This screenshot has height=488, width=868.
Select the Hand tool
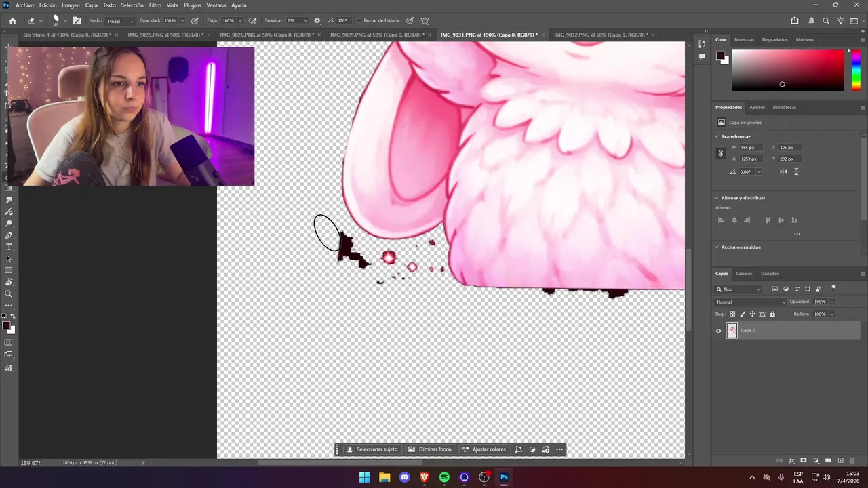9,282
